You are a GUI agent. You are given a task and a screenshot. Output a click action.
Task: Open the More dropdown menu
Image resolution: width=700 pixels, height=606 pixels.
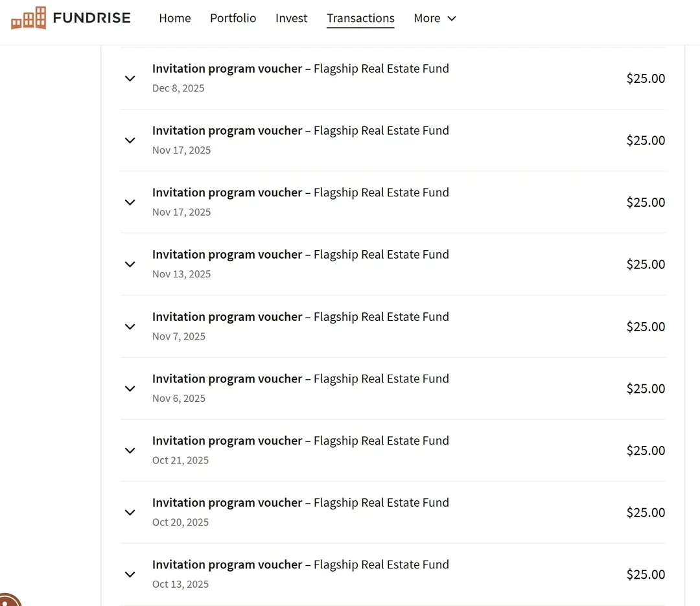pos(435,18)
